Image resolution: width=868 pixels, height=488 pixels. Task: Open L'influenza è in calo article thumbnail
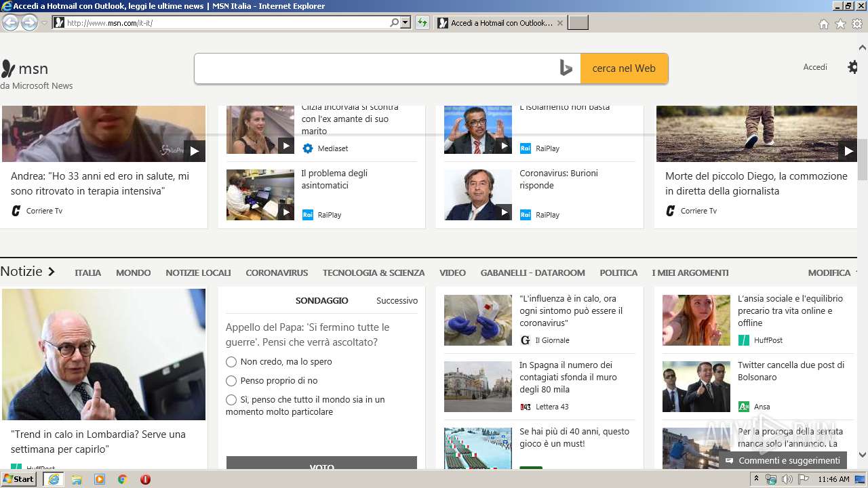[478, 320]
